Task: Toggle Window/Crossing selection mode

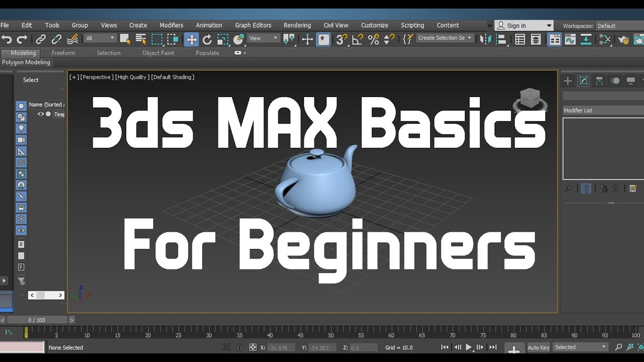Action: (x=173, y=39)
